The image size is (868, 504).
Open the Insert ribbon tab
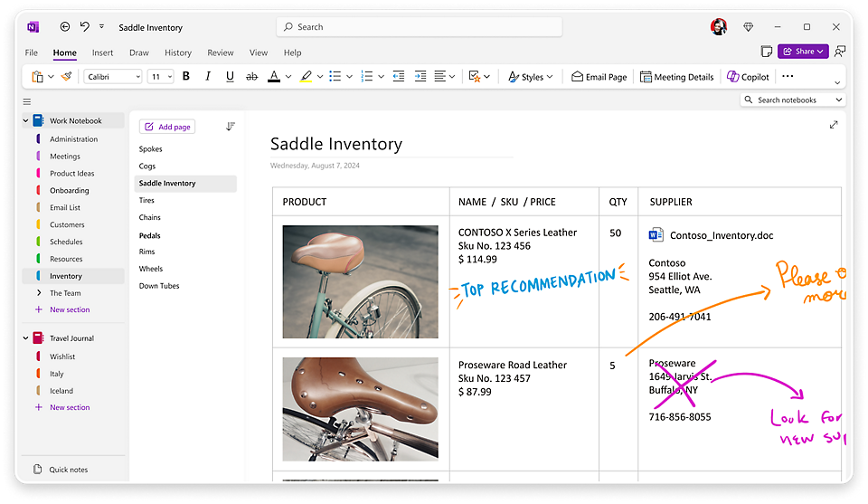pos(102,52)
